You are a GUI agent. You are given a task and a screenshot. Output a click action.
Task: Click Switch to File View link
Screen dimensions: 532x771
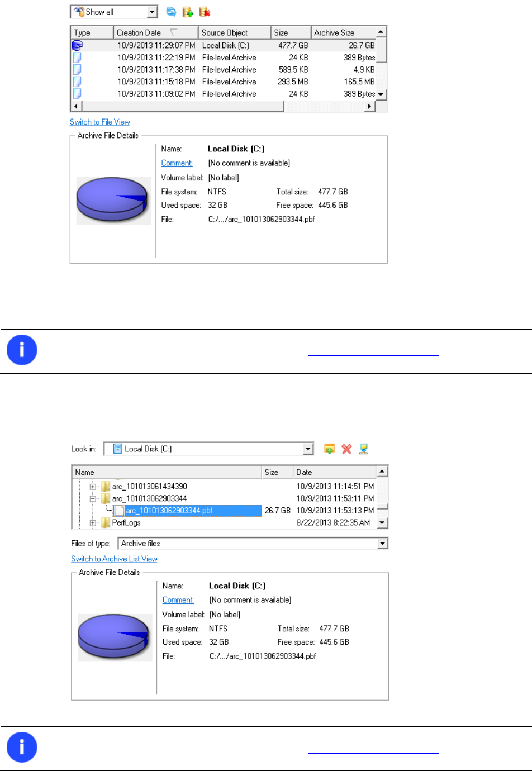click(99, 122)
